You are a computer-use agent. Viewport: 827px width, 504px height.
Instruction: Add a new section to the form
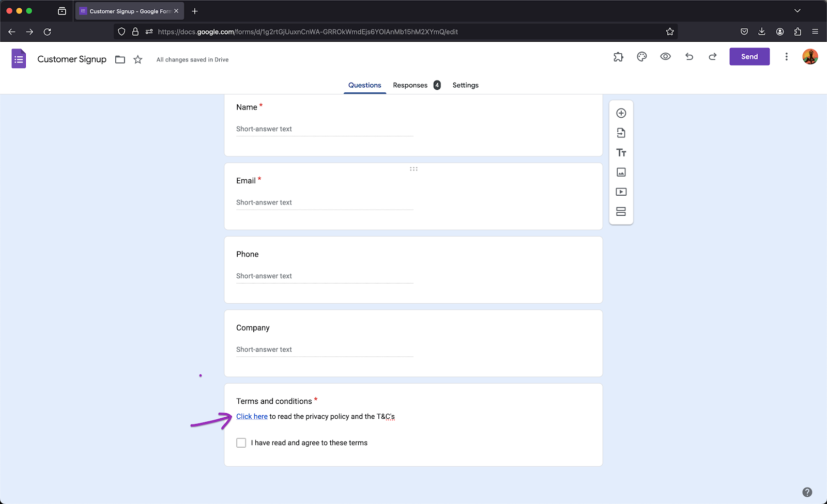click(621, 212)
